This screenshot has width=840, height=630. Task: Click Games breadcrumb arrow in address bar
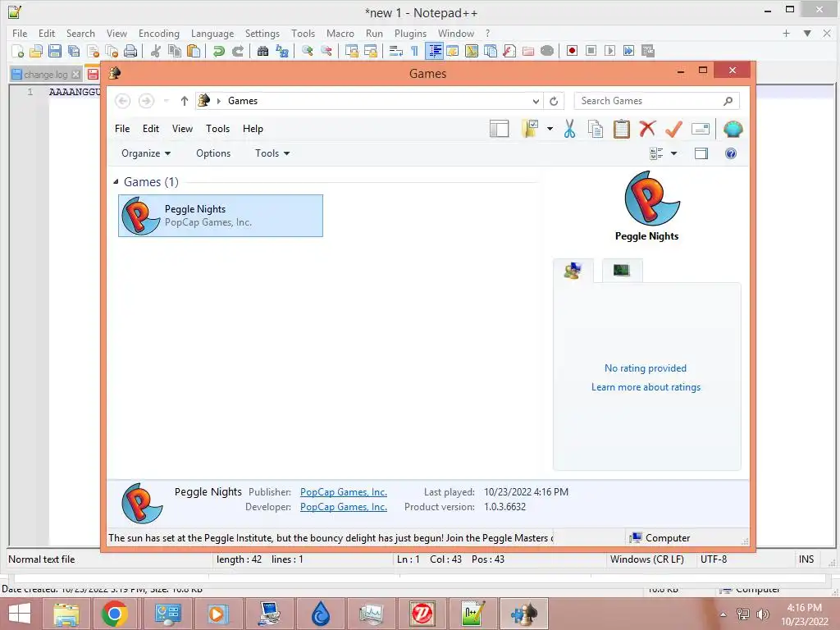(x=218, y=101)
